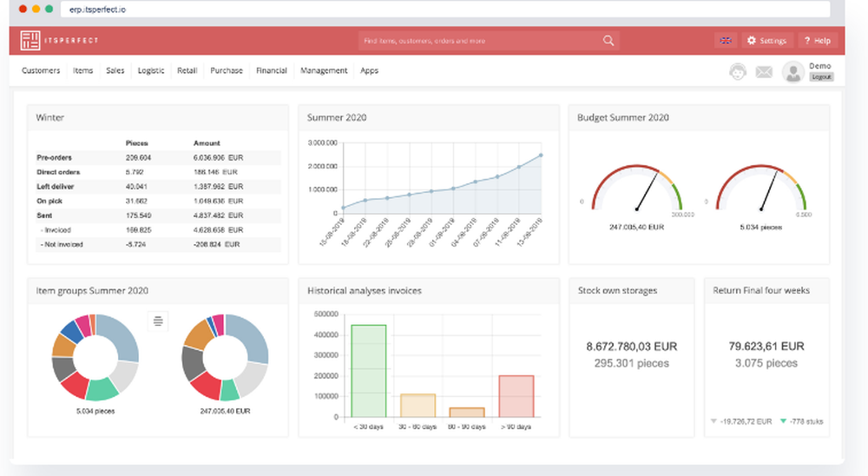Open the Customers menu
This screenshot has height=476, width=868.
[41, 70]
